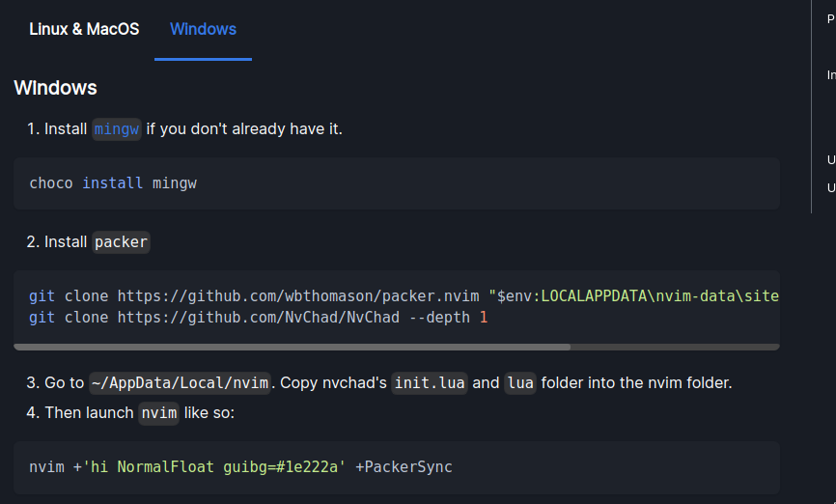This screenshot has height=504, width=836.
Task: Click the horizontal scrollbar under git clone commands
Action: pos(292,348)
